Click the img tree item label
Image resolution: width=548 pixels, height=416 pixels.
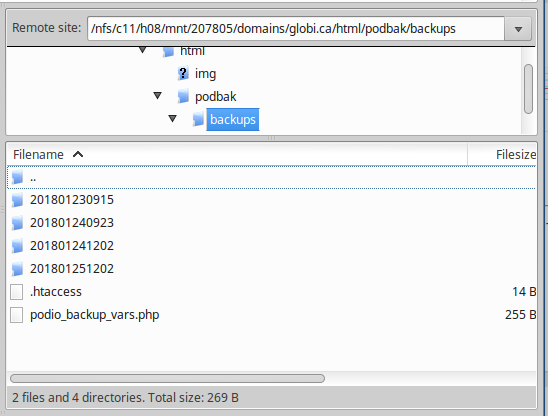[x=206, y=74]
